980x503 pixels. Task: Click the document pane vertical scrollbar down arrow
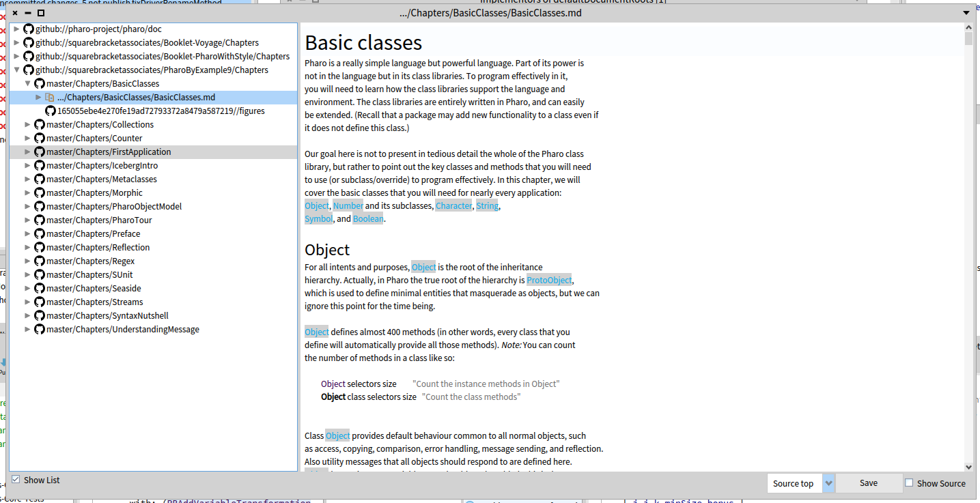[x=968, y=467]
